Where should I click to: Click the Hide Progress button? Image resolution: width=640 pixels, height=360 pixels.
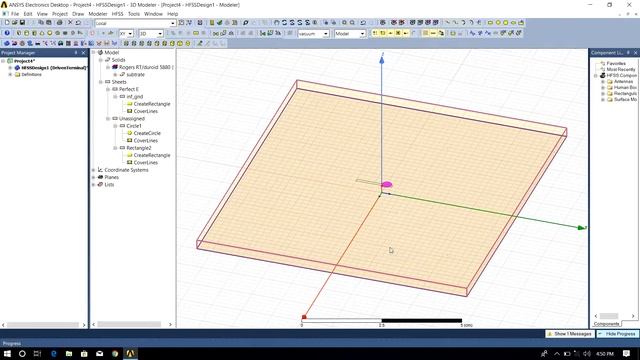tap(618, 333)
